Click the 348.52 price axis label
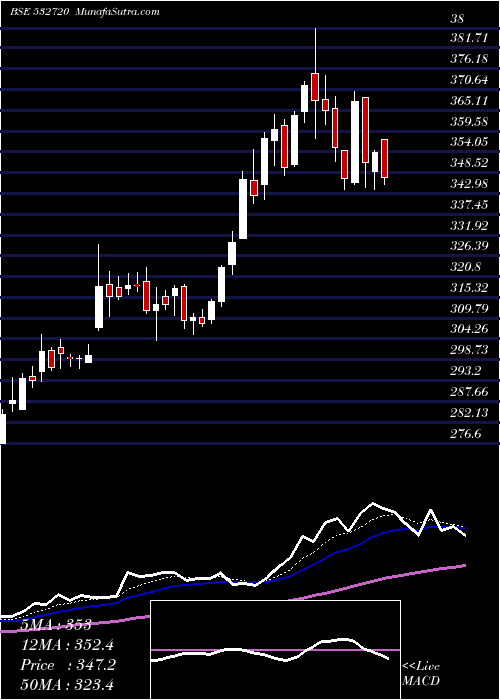The width and height of the screenshot is (500, 700). point(469,163)
